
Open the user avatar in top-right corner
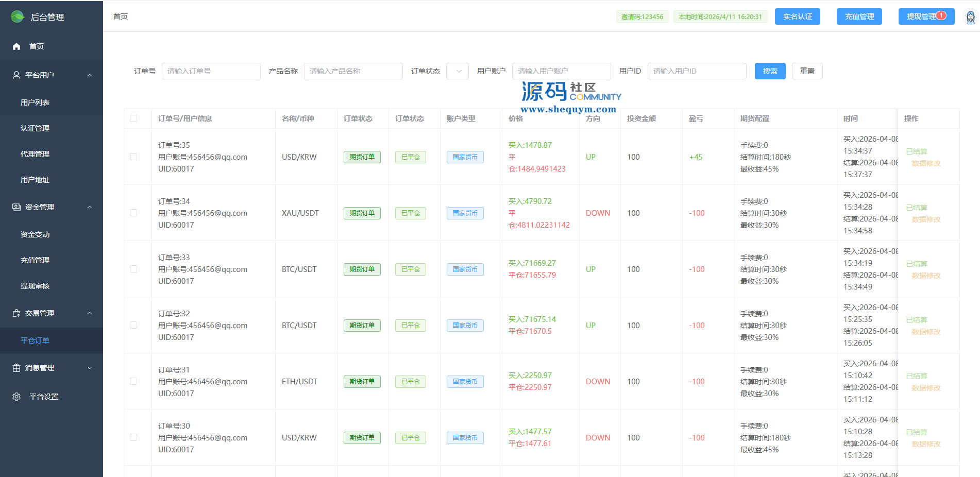click(x=970, y=17)
